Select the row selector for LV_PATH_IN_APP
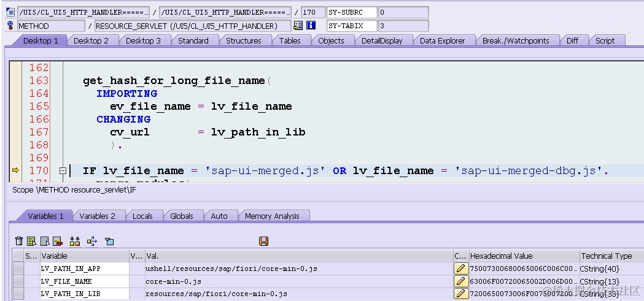Viewport: 644px width, 301px height. [x=18, y=269]
